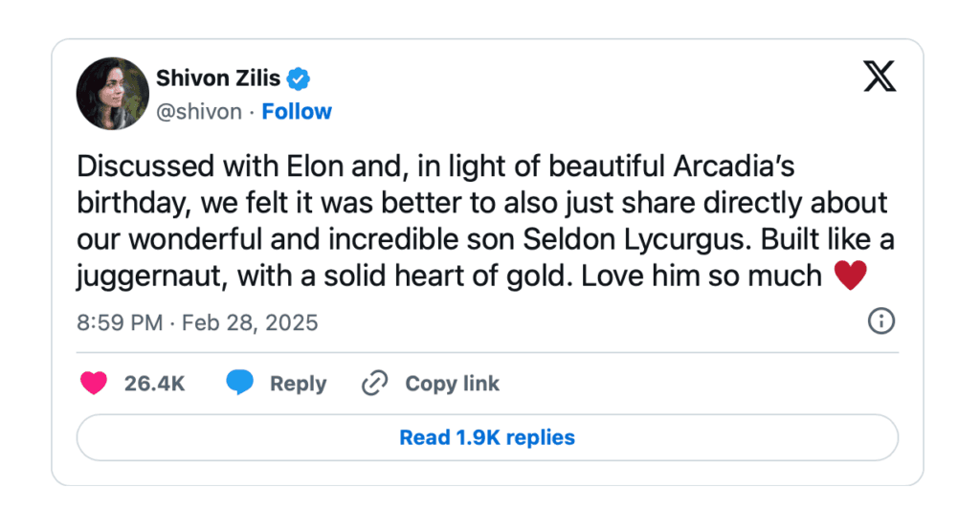Choose the Reply text label
This screenshot has width=980, height=532.
tap(299, 384)
